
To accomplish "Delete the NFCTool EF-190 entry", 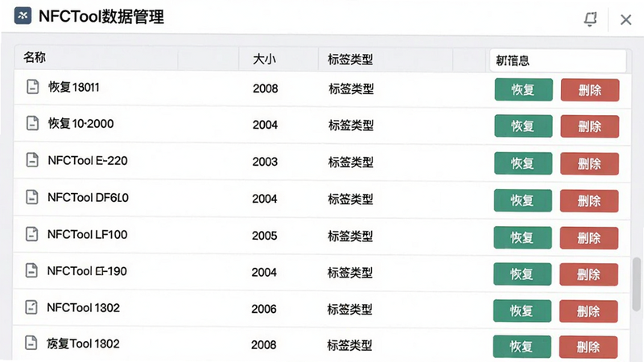I will click(x=588, y=274).
